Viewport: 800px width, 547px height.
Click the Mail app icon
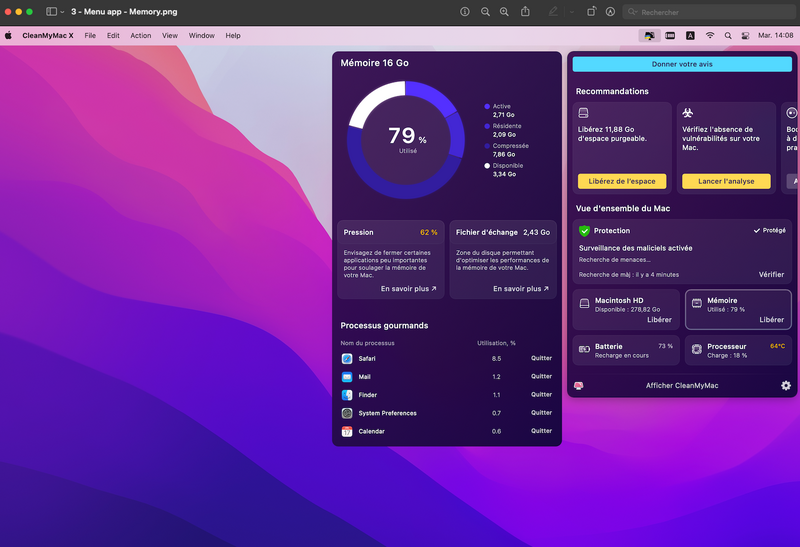[347, 377]
